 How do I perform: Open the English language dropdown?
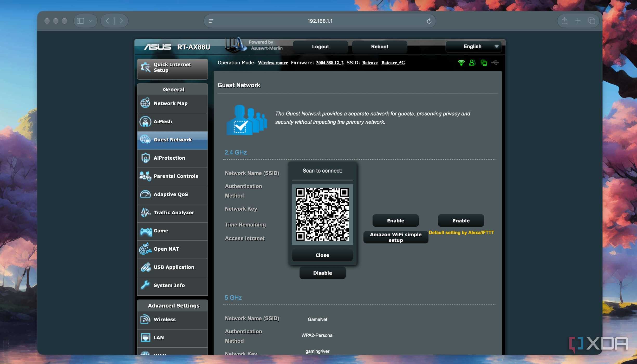[x=473, y=47]
